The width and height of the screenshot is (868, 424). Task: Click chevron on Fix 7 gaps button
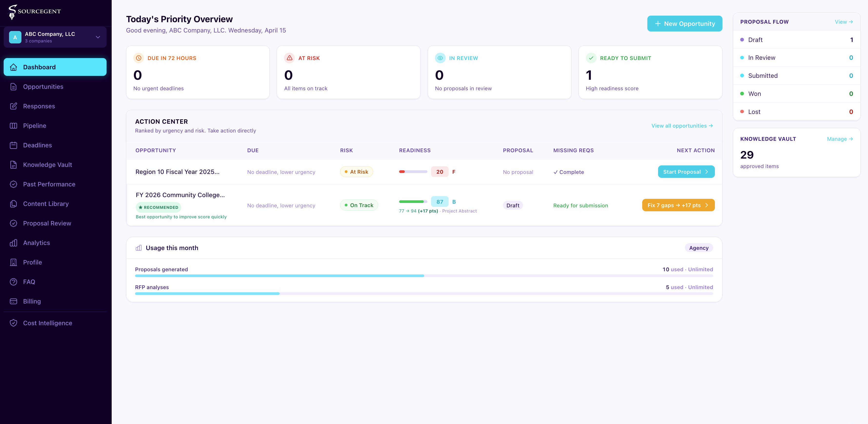point(707,205)
